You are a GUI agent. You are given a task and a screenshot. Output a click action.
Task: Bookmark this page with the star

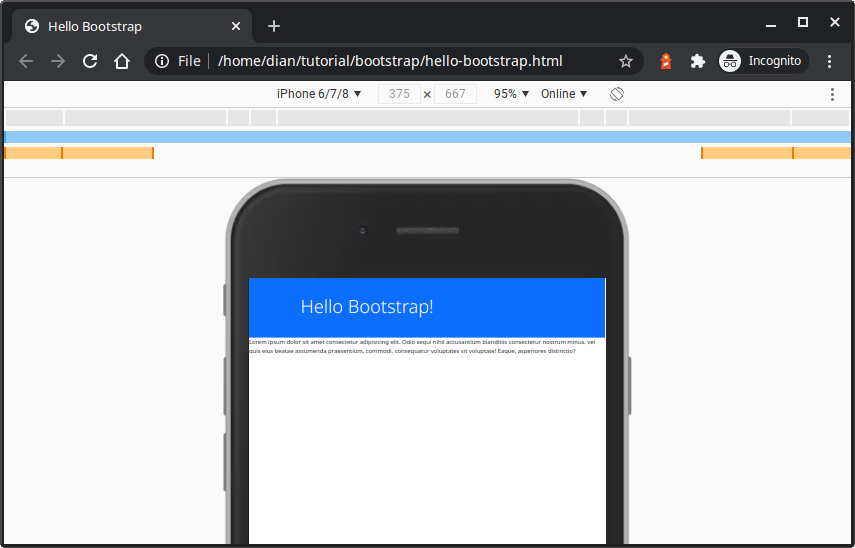625,61
